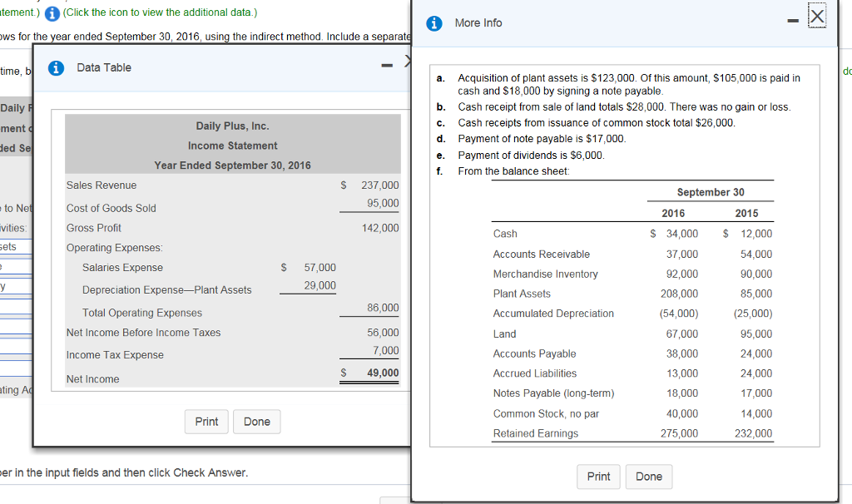Click the info icon beside the Data Table title

pyautogui.click(x=56, y=67)
